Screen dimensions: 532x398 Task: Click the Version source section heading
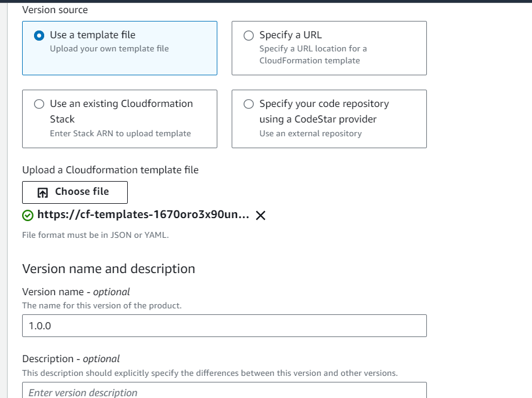tap(56, 10)
